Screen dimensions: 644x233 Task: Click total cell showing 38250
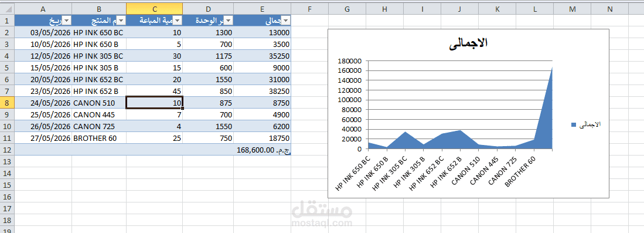[263, 91]
